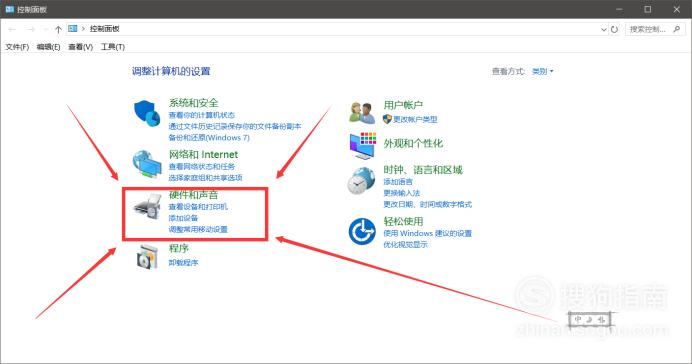
Task: Open the 硬件和声音 printer icon
Action: point(147,206)
